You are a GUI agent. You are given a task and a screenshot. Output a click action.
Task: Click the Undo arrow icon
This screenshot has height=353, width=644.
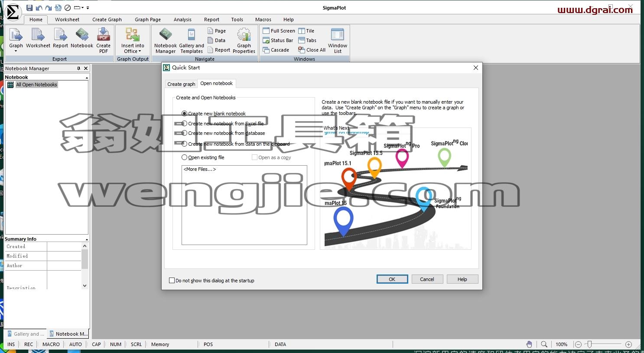(x=39, y=8)
